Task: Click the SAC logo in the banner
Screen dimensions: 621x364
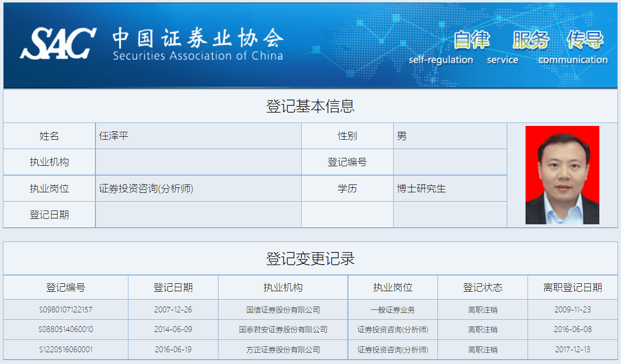Action: pyautogui.click(x=58, y=43)
